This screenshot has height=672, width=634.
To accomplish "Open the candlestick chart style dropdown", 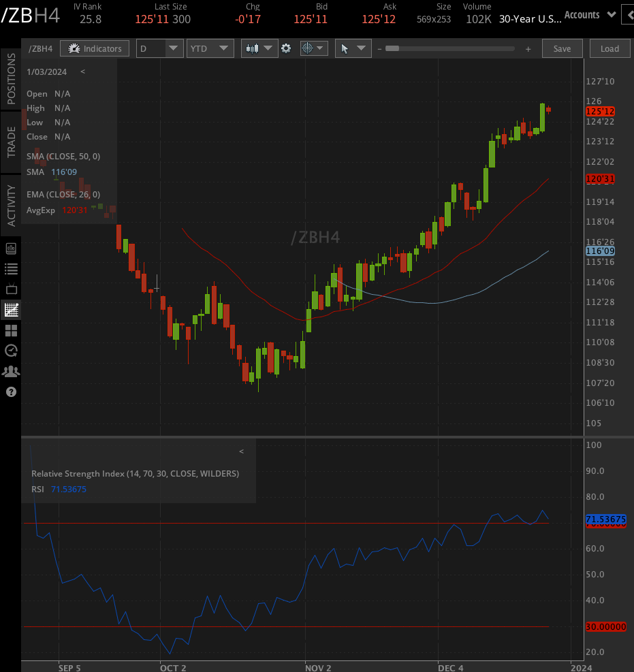I will [259, 48].
